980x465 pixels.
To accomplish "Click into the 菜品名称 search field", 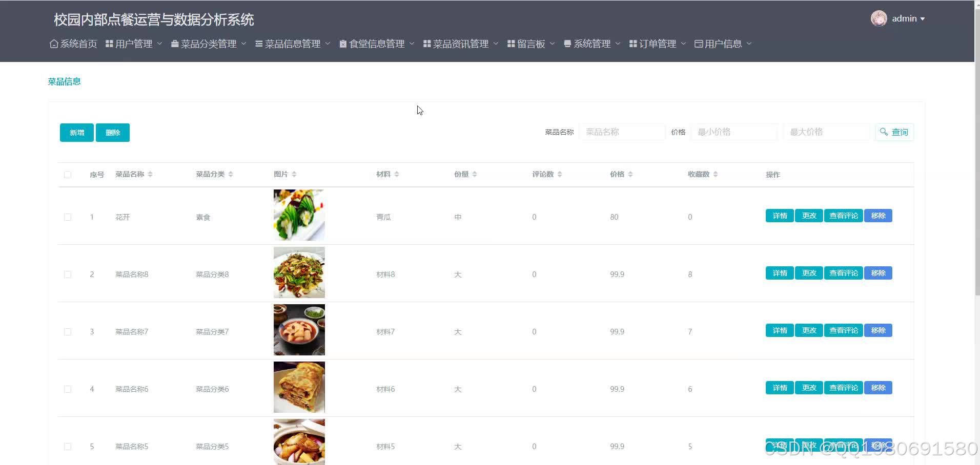I will tap(622, 132).
